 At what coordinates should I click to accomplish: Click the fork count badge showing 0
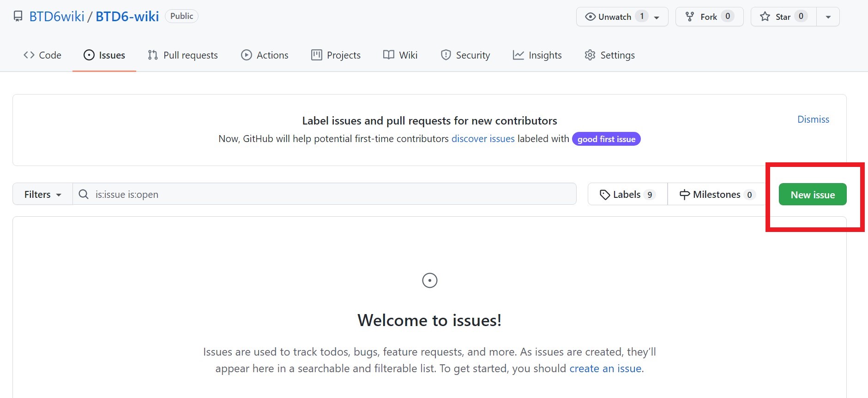click(728, 16)
